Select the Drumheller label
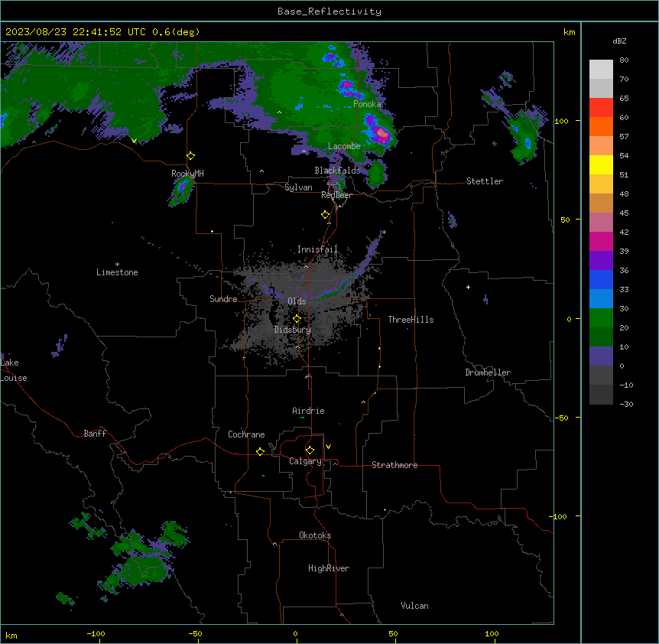The image size is (659, 644). (x=488, y=372)
